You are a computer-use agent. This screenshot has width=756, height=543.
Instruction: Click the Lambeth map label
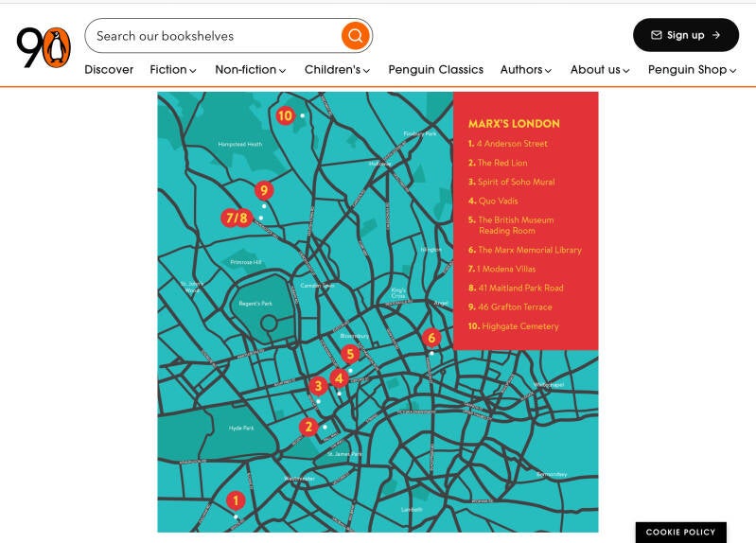coord(412,509)
